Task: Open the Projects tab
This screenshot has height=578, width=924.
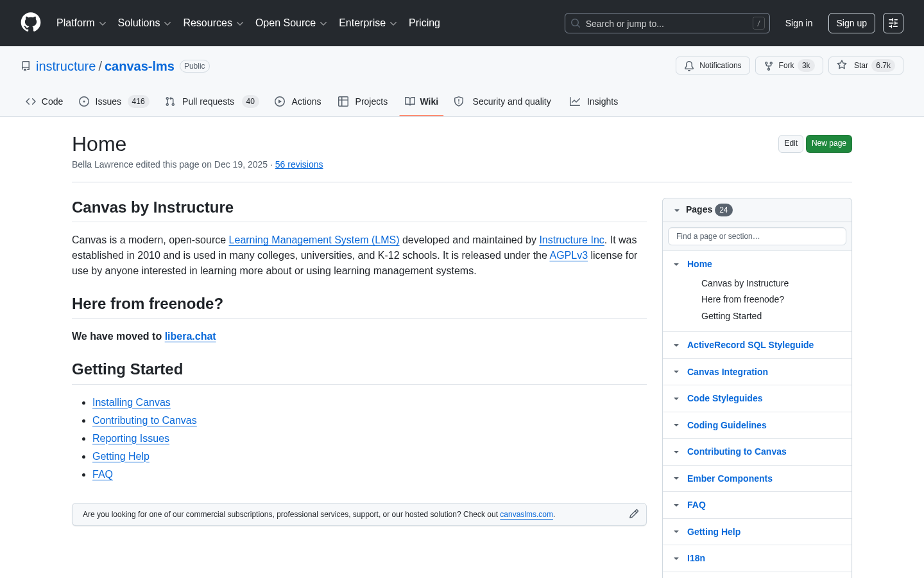Action: (x=363, y=101)
